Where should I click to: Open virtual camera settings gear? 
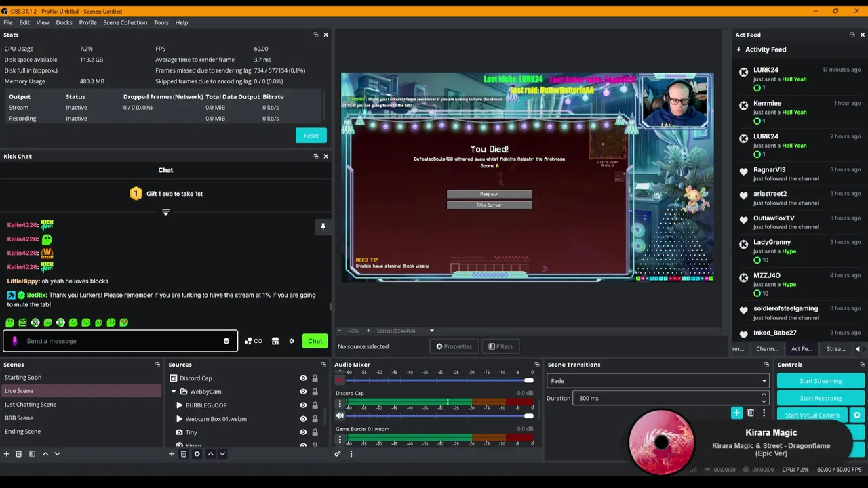(857, 415)
